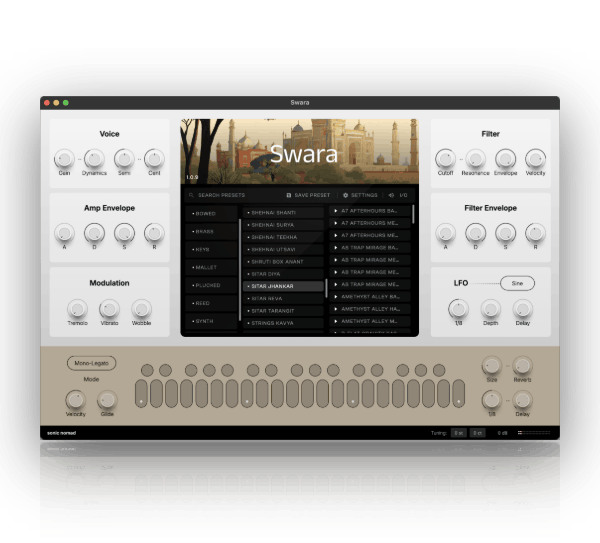This screenshot has width=600, height=543.
Task: Click the Save Preset disk icon
Action: coord(289,195)
